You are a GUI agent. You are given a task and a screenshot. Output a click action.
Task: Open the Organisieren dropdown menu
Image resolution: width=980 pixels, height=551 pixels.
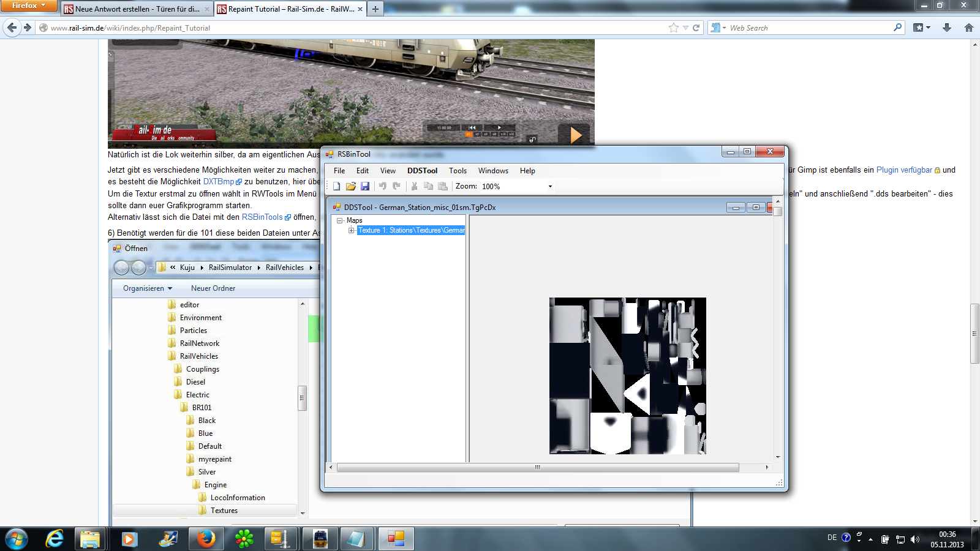[x=147, y=288]
